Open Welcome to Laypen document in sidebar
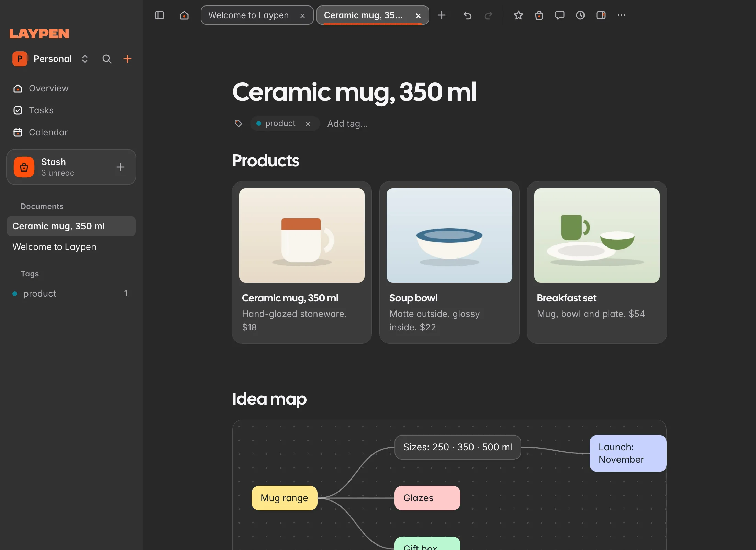 pos(71,247)
